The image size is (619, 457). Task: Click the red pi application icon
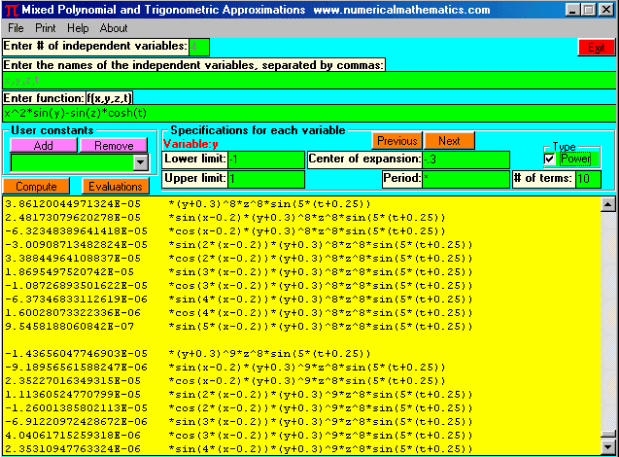(x=10, y=9)
